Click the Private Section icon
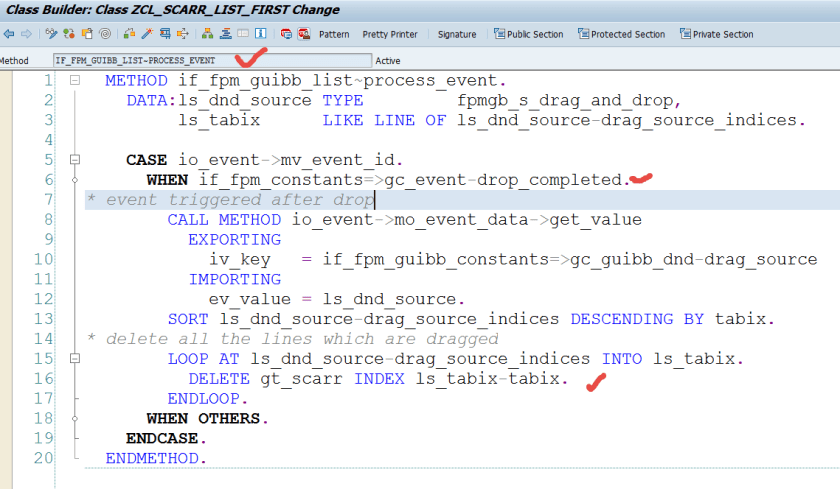The height and width of the screenshot is (489, 840). pos(685,34)
